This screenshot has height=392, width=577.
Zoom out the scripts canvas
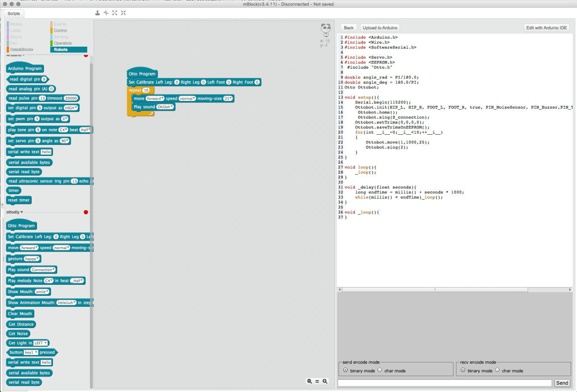click(310, 381)
